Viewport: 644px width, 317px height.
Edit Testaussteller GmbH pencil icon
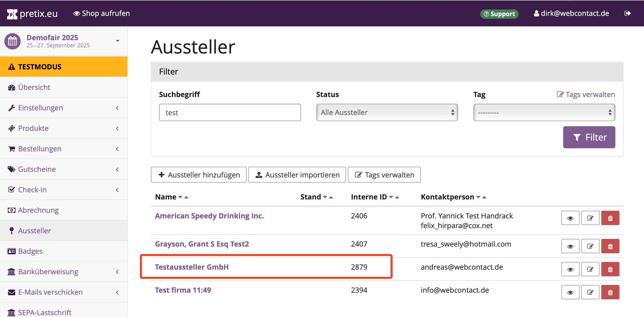coord(590,269)
